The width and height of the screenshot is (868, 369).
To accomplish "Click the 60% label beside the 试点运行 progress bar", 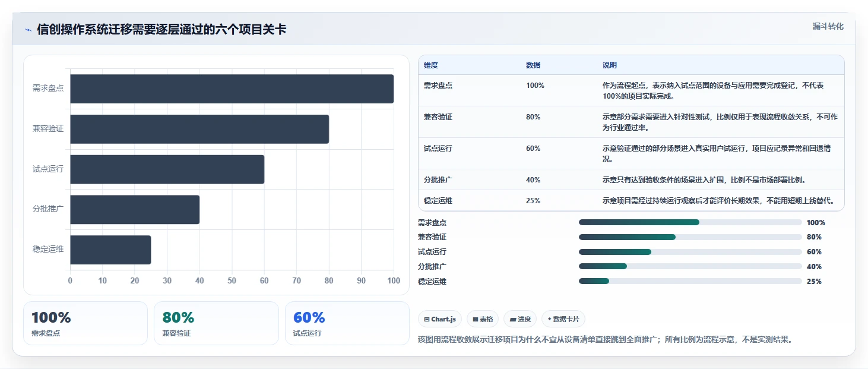I will click(814, 252).
